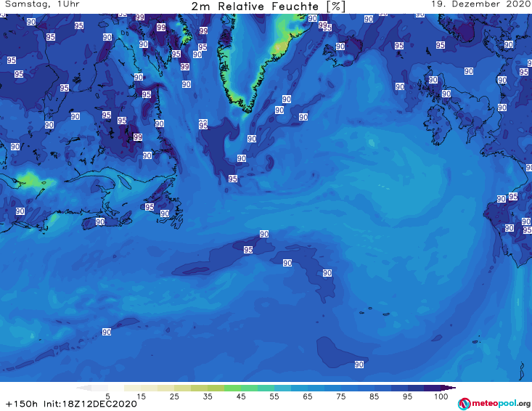Click Iceland on the map
Image resolution: width=532 pixels, height=411 pixels.
(342, 52)
